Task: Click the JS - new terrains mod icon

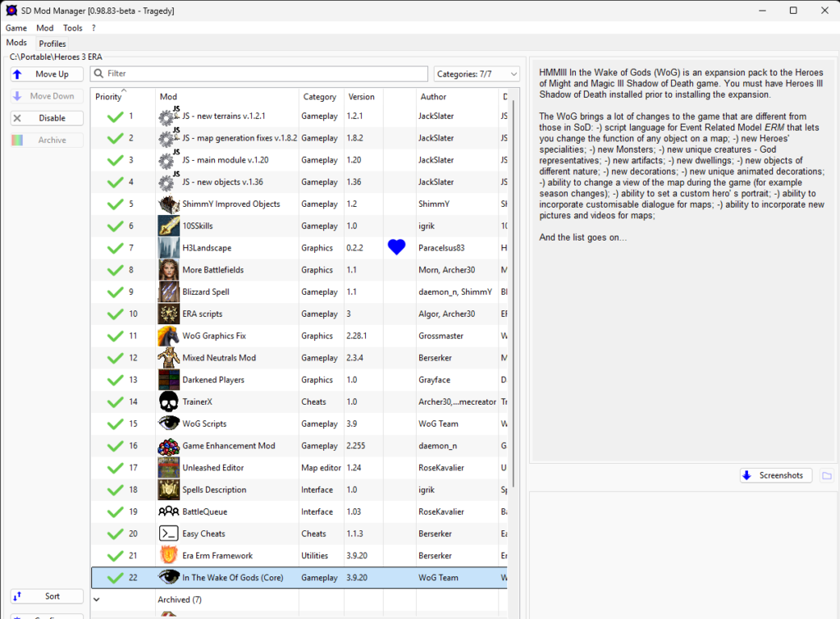Action: point(169,117)
